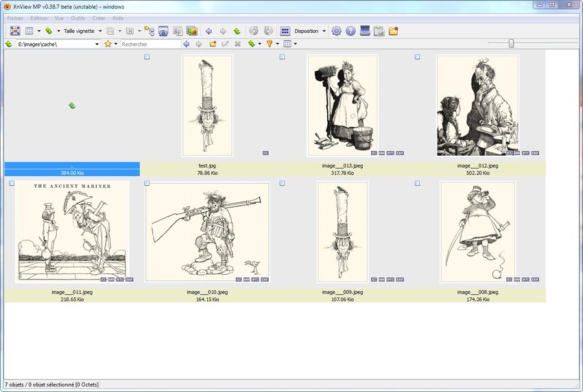
Task: Click the image___010.jpeg file name
Action: point(207,292)
